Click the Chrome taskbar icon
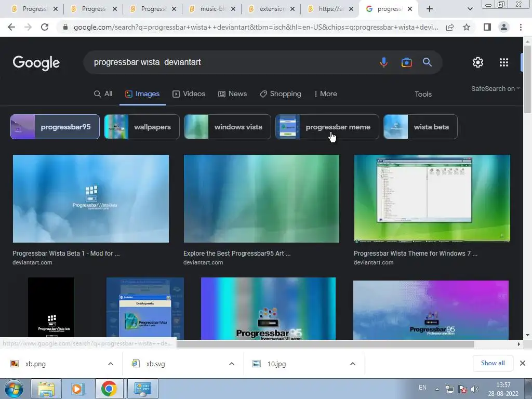Screen dimensions: 532x399 109,389
